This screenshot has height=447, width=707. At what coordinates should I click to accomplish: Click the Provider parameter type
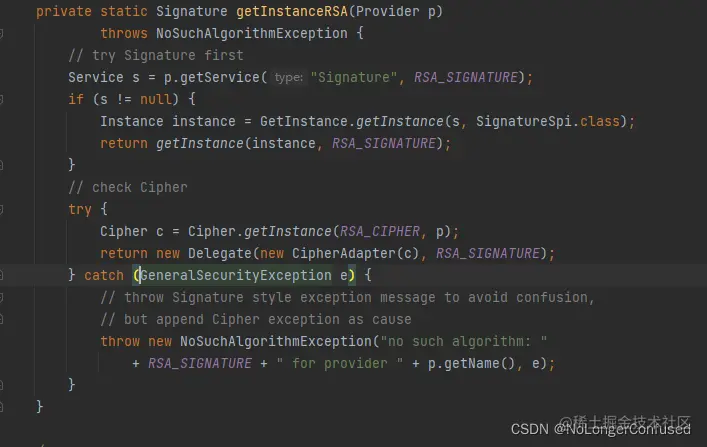pos(387,11)
